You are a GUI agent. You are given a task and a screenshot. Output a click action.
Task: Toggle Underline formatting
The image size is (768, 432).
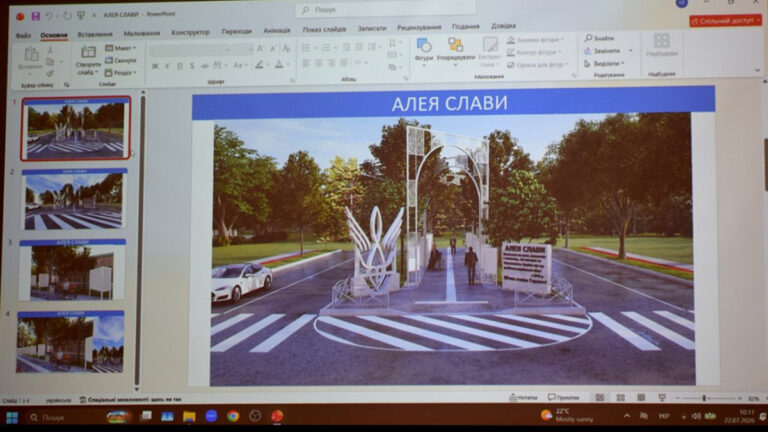[179, 66]
